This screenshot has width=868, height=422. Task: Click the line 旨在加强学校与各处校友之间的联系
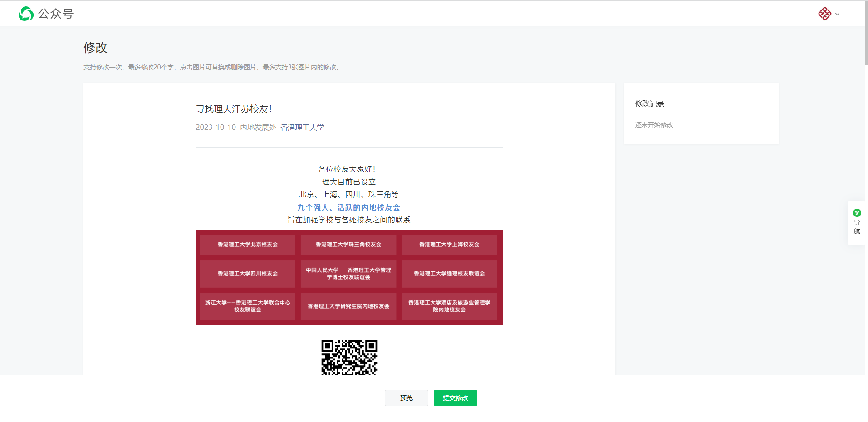(x=349, y=220)
